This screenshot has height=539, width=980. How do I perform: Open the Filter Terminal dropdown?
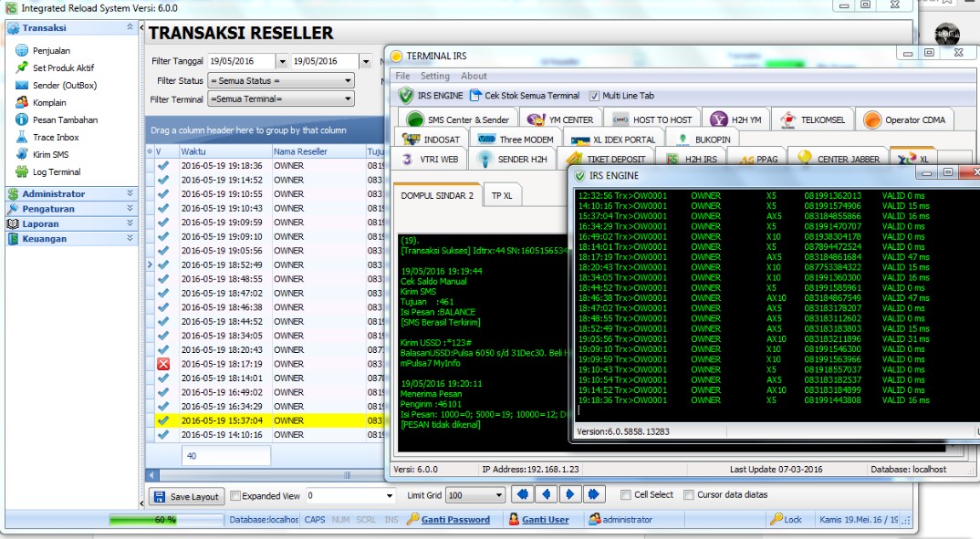346,98
